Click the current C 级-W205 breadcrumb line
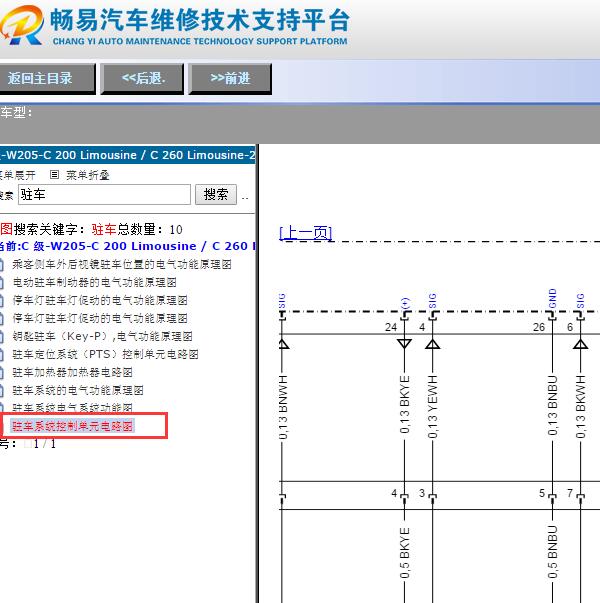Viewport: 600px width, 603px height. pyautogui.click(x=128, y=246)
